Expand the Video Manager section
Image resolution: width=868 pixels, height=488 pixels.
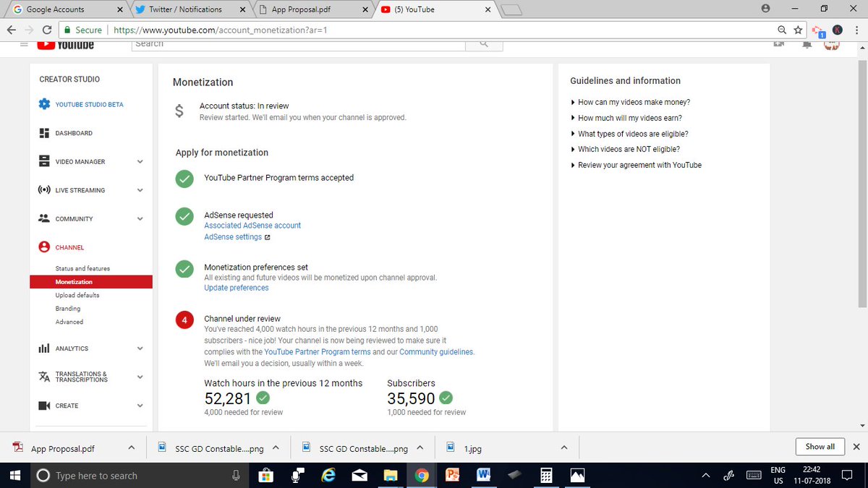point(140,162)
